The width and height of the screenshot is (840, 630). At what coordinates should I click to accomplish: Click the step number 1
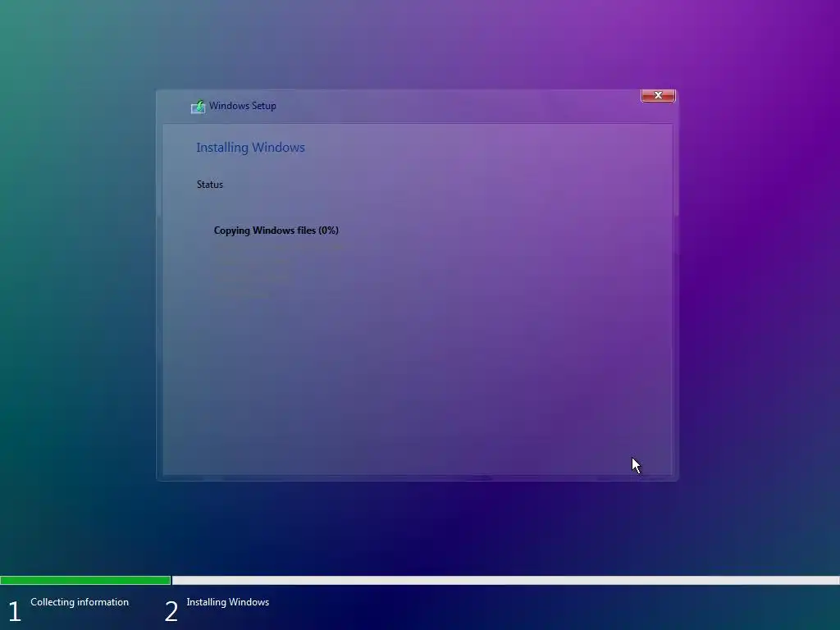click(15, 612)
